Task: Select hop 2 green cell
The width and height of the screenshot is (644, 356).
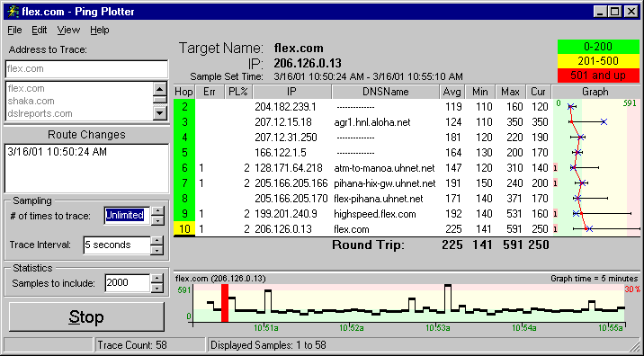Action: coord(184,107)
